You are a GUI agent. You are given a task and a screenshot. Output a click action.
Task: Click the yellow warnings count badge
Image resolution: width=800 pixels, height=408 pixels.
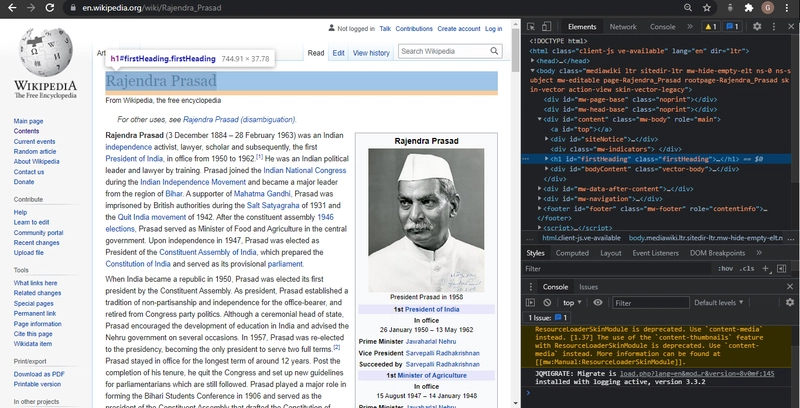pos(711,27)
